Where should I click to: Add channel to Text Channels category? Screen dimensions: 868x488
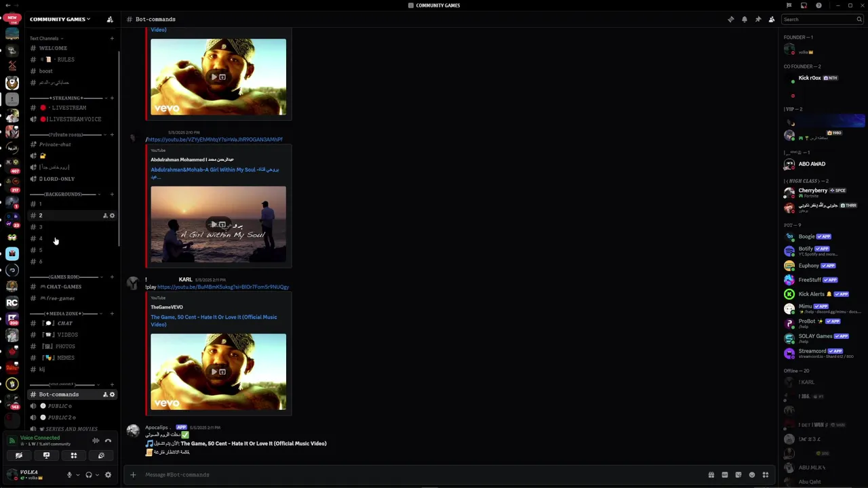112,38
